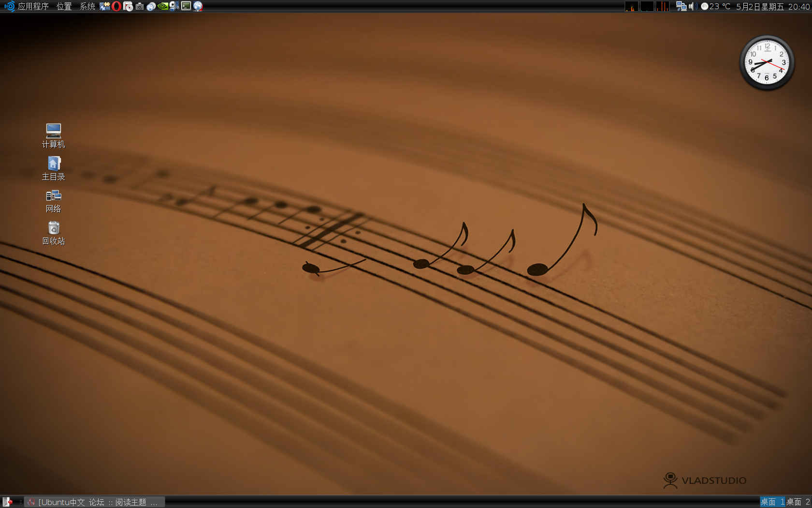Viewport: 812px width, 508px height.
Task: Click the date 5月2日星期五 in panel
Action: click(x=760, y=6)
